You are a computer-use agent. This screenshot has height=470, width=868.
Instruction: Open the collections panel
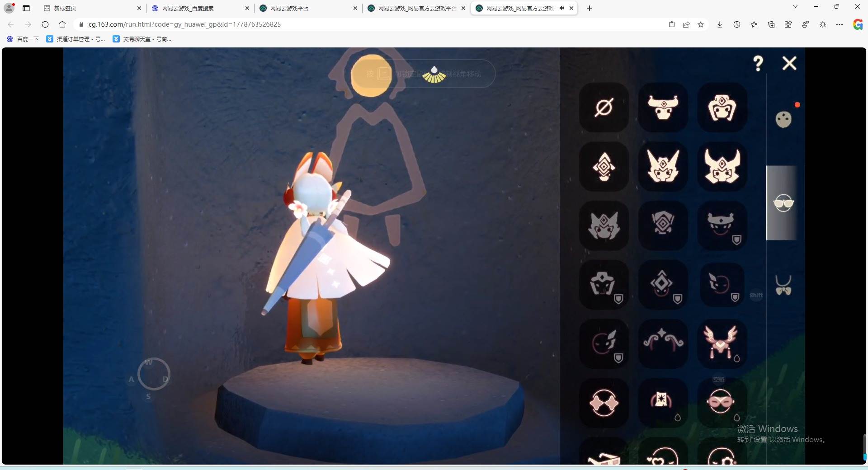pyautogui.click(x=771, y=24)
